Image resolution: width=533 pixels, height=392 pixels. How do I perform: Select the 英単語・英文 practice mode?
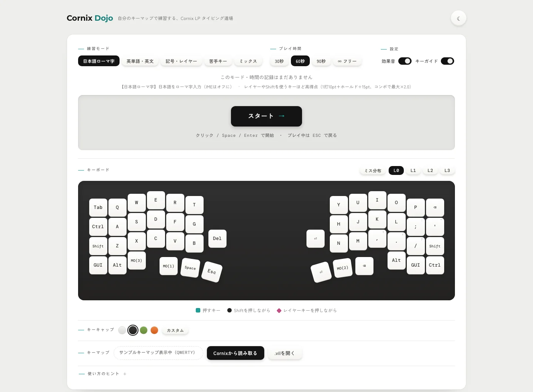140,61
